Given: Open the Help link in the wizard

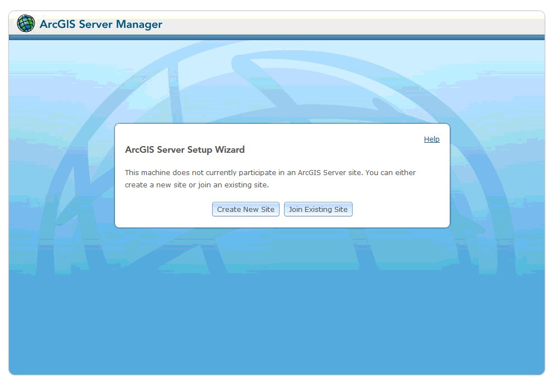Looking at the screenshot, I should (432, 139).
